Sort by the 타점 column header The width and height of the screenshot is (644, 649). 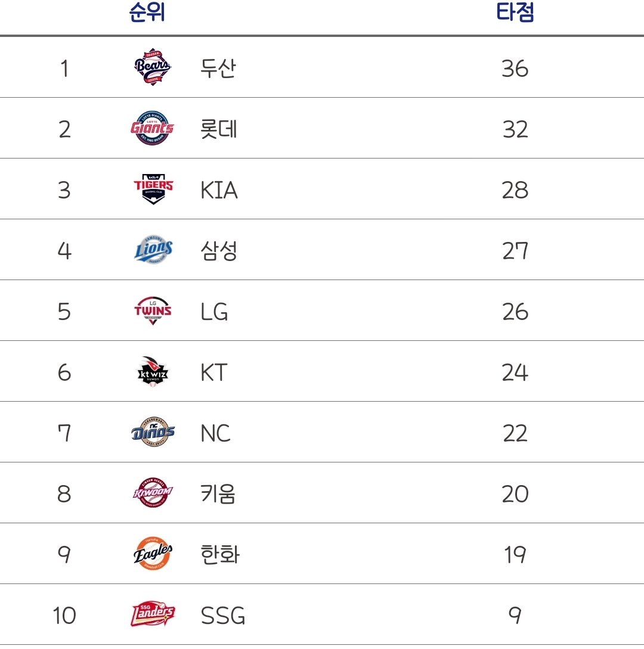pos(515,13)
